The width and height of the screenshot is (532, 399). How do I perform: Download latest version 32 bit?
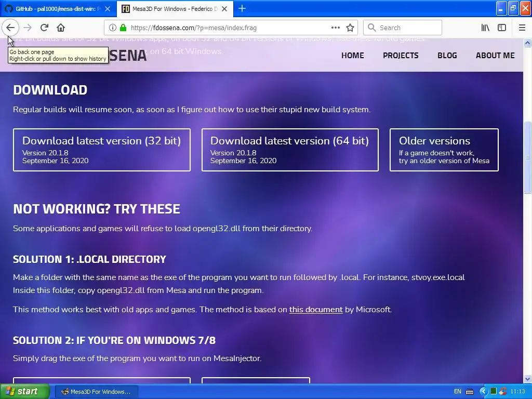pyautogui.click(x=102, y=150)
